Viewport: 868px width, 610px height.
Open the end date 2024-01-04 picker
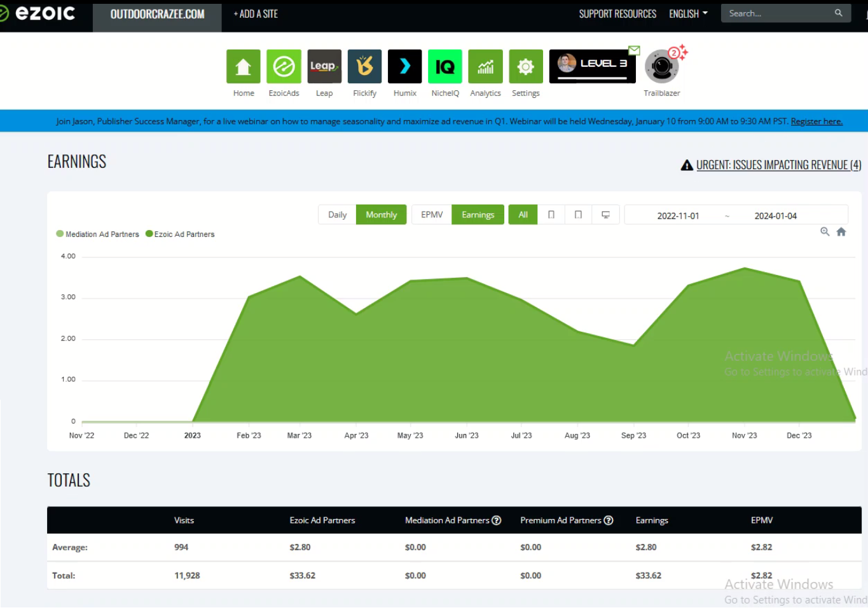pyautogui.click(x=775, y=215)
